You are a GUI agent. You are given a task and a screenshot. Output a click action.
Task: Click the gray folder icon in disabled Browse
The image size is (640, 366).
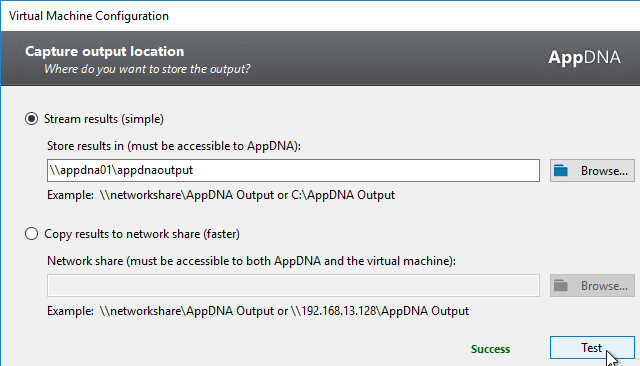click(x=561, y=286)
